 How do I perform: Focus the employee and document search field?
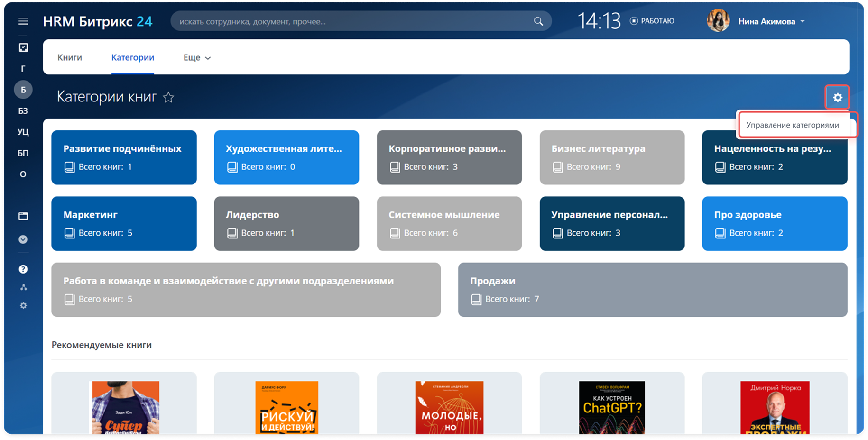[361, 21]
